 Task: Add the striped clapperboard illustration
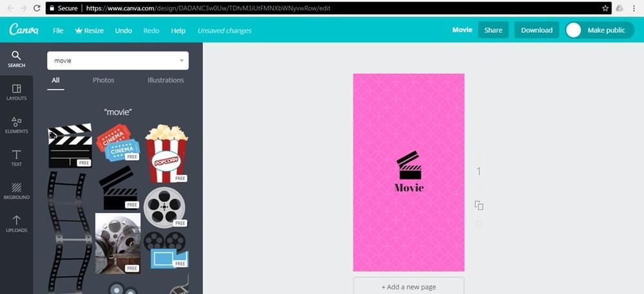70,145
